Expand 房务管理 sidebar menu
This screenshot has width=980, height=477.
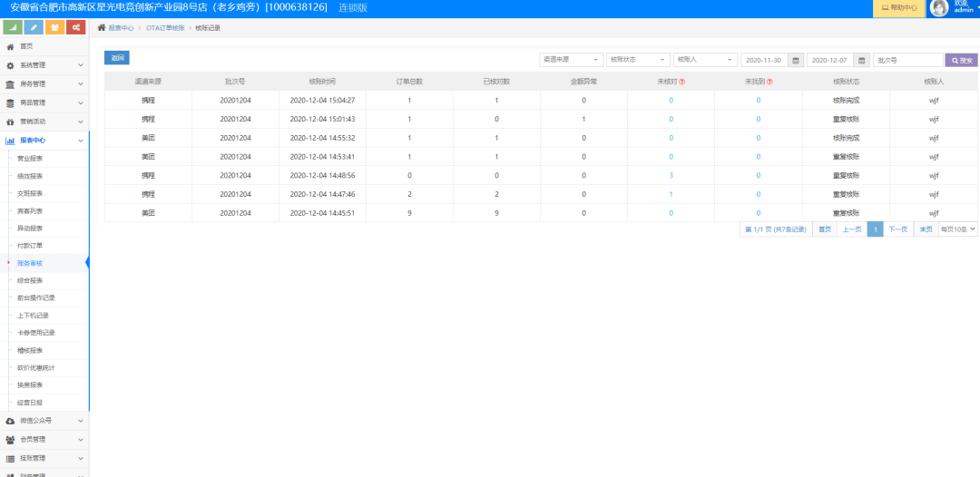45,83
